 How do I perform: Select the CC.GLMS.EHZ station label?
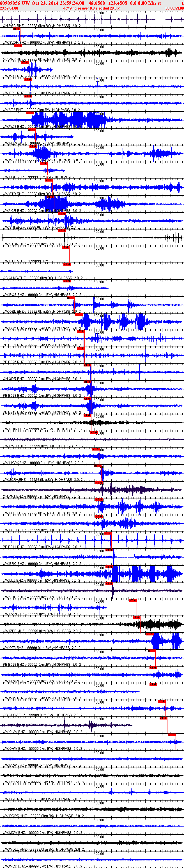(x=43, y=278)
